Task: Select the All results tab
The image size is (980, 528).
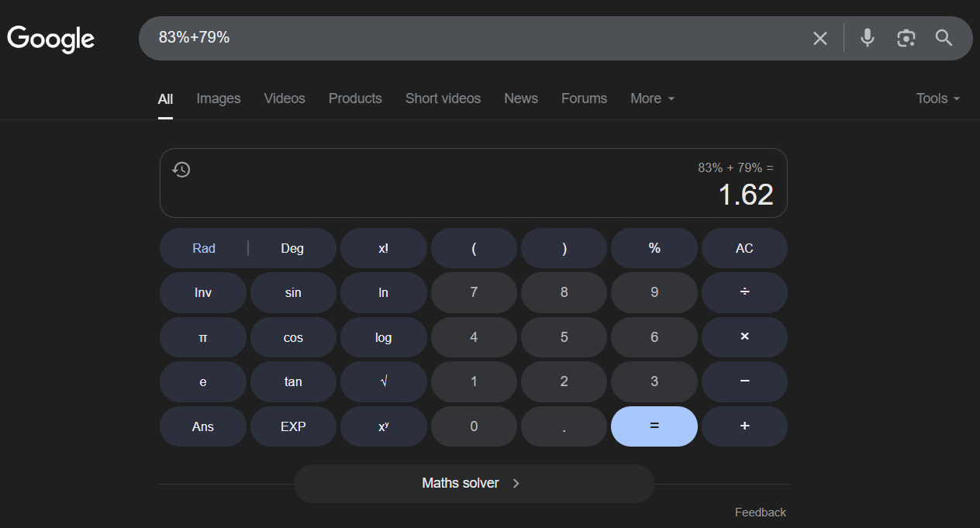Action: coord(165,98)
